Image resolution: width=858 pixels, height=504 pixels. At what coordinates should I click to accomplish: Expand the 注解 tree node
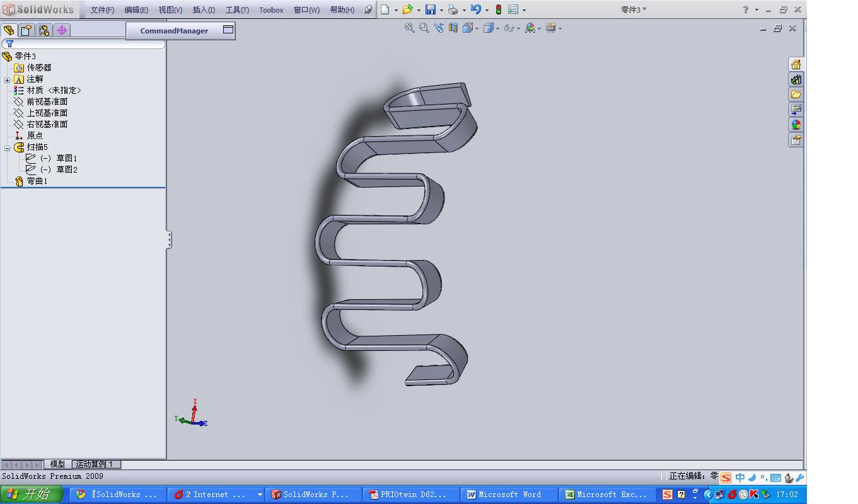[x=8, y=80]
